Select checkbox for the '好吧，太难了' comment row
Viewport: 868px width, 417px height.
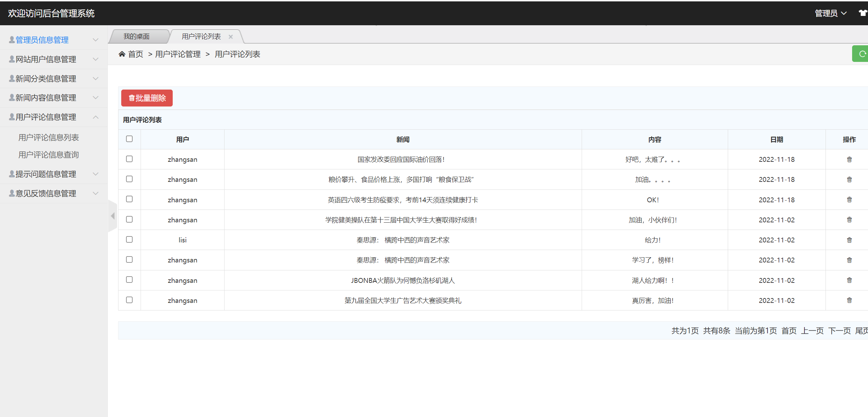pyautogui.click(x=129, y=159)
